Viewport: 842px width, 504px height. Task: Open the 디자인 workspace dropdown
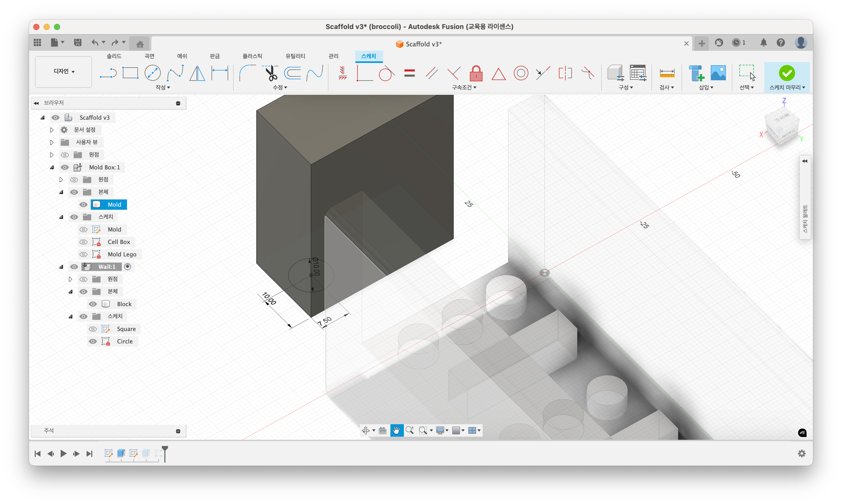click(x=64, y=71)
